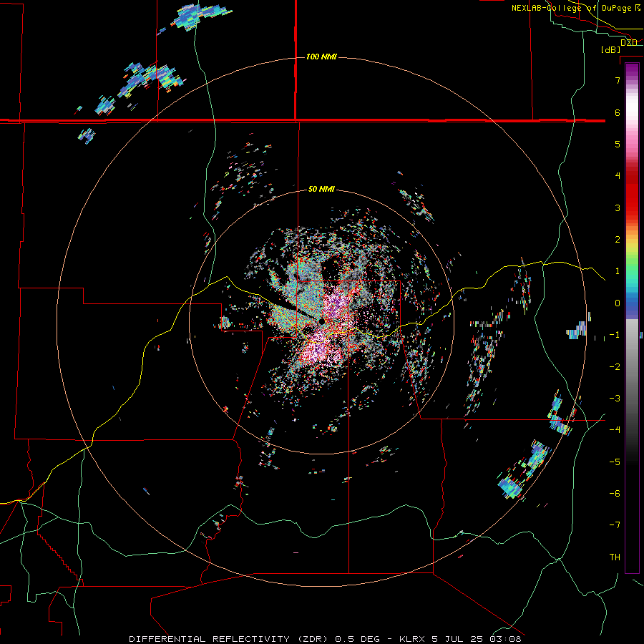
Task: Click the -1 value on dB scale
Action: point(615,335)
